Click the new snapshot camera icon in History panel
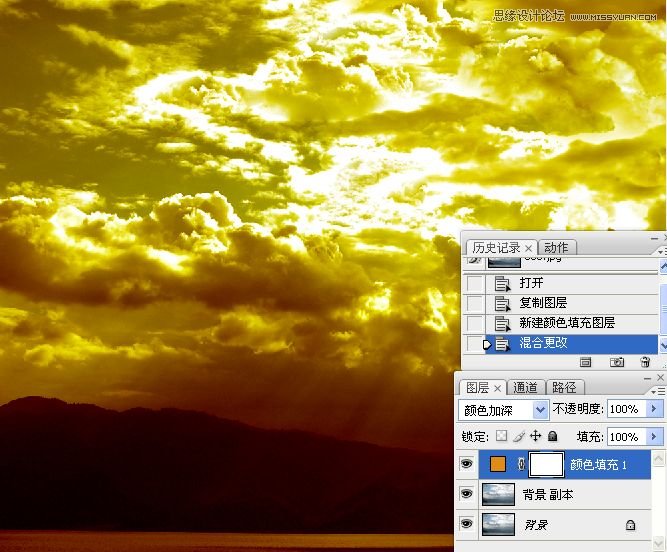 pyautogui.click(x=617, y=361)
